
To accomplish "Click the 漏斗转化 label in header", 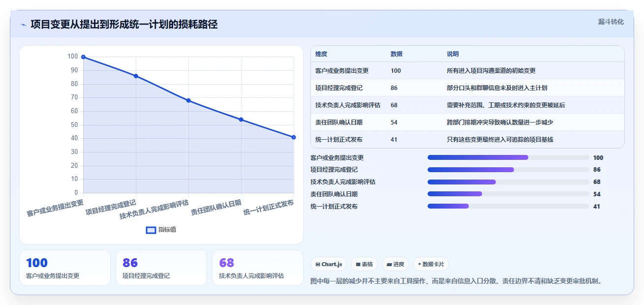I will [611, 22].
